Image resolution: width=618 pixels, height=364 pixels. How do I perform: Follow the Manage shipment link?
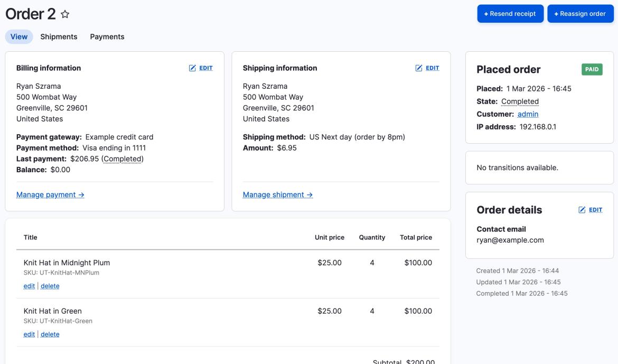[x=277, y=195]
